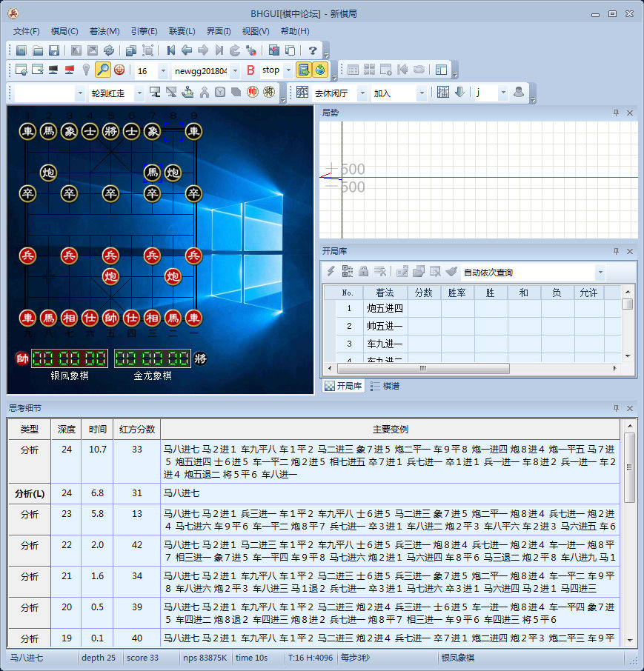Toggle the highlighted book export button

click(x=304, y=70)
